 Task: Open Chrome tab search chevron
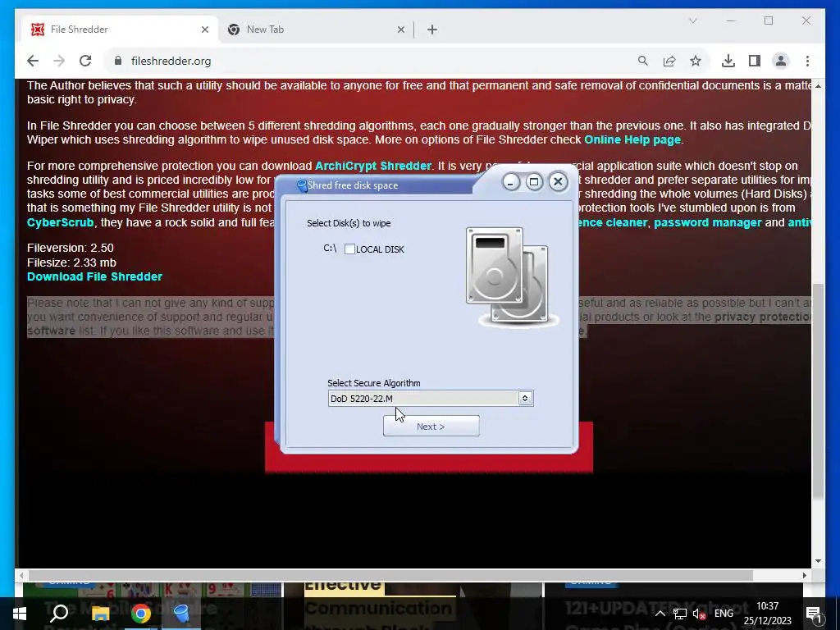click(x=692, y=21)
